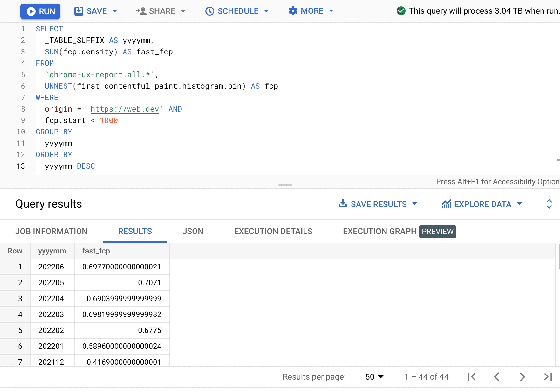Run the query
Image resolution: width=560 pixels, height=392 pixels.
tap(40, 11)
